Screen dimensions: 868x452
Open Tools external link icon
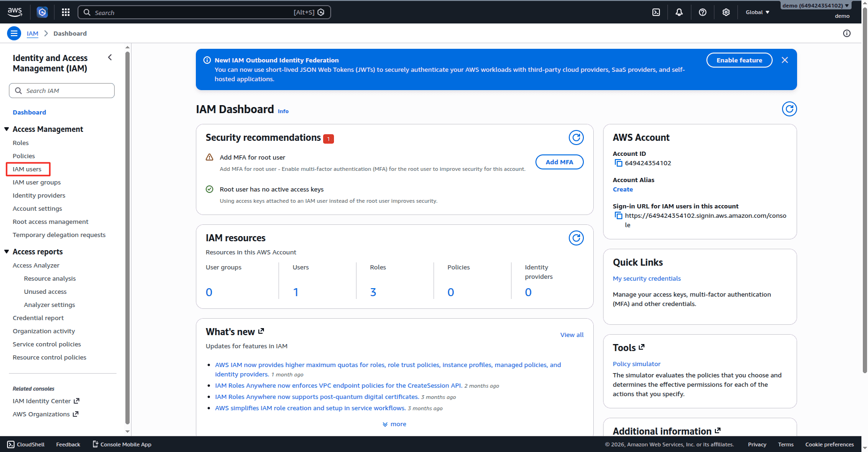point(642,347)
